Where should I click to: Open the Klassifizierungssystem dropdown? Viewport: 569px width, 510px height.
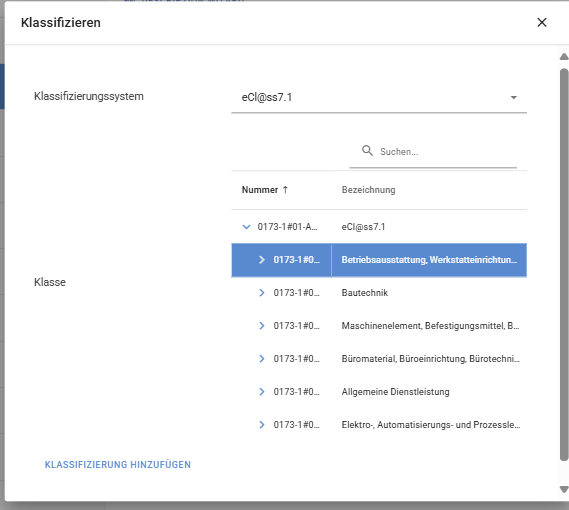(379, 98)
